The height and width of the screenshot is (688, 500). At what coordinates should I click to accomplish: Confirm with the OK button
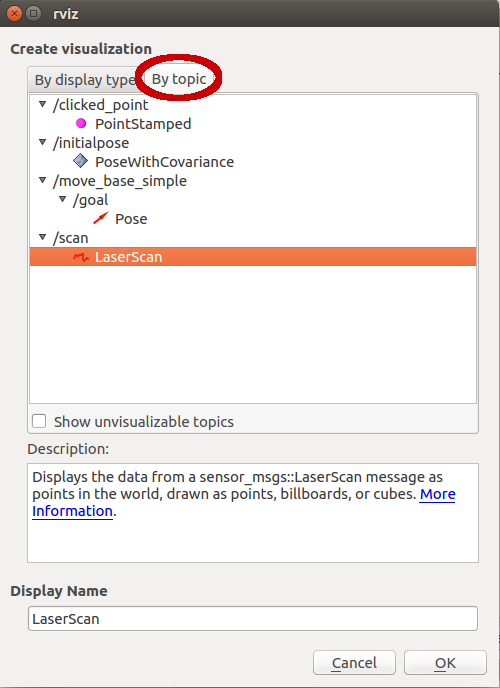[445, 663]
